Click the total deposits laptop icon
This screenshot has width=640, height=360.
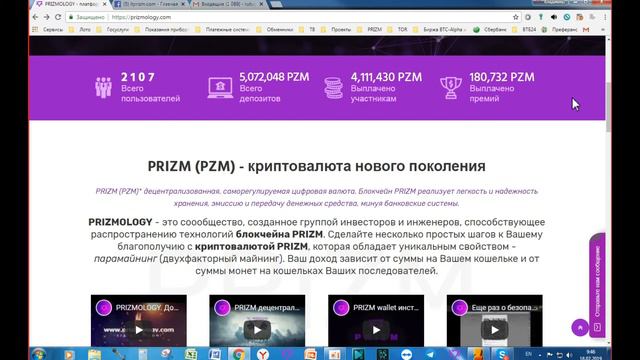[220, 87]
